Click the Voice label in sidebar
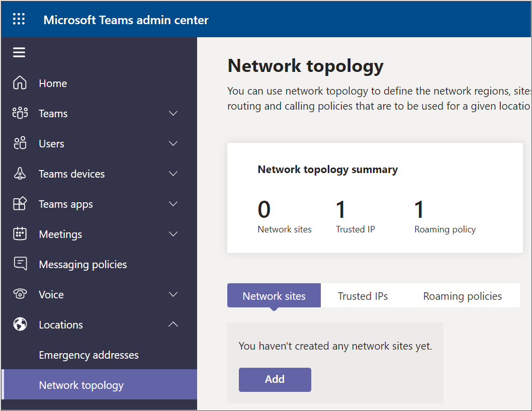The height and width of the screenshot is (411, 532). [51, 295]
